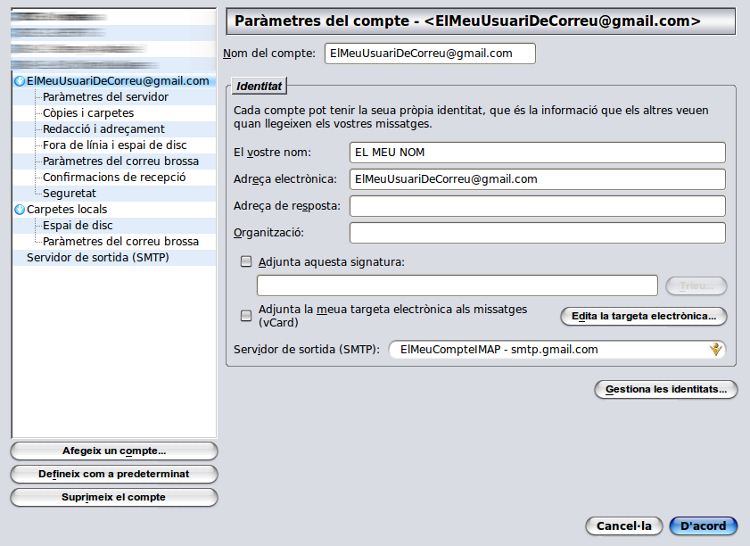The width and height of the screenshot is (750, 546).
Task: Click the Afegeix un compte button
Action: click(114, 451)
